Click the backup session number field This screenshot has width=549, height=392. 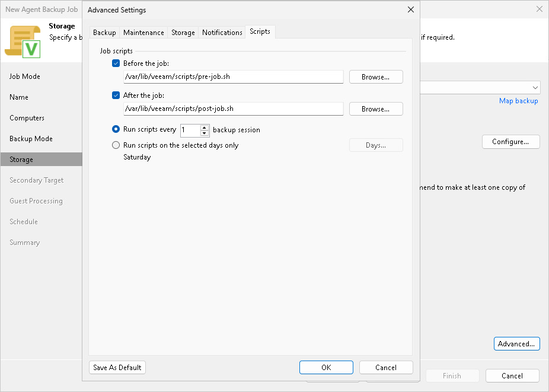pyautogui.click(x=190, y=130)
